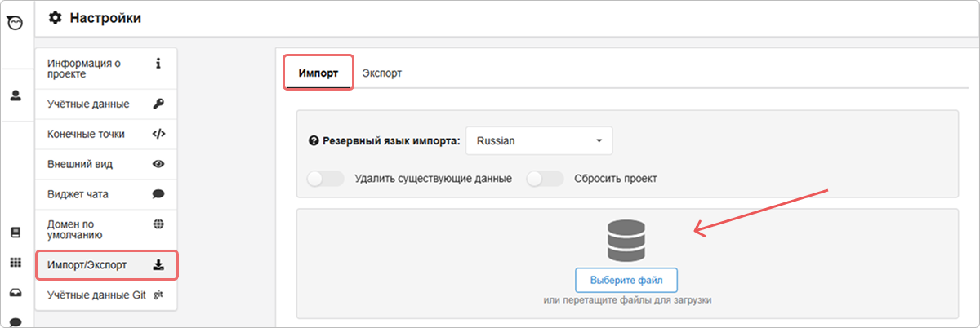Open the chat bubble icon at rail bottom
This screenshot has width=980, height=328.
[x=15, y=321]
